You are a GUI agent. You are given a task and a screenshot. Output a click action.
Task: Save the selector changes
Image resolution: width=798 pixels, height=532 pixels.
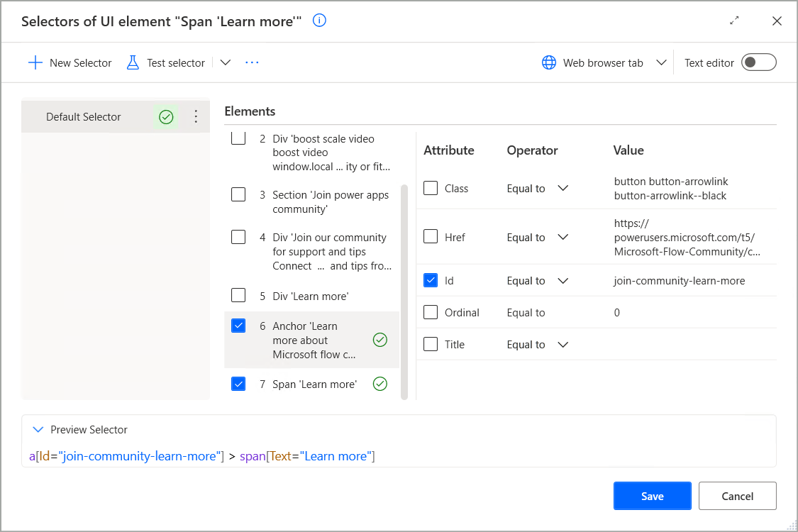652,495
